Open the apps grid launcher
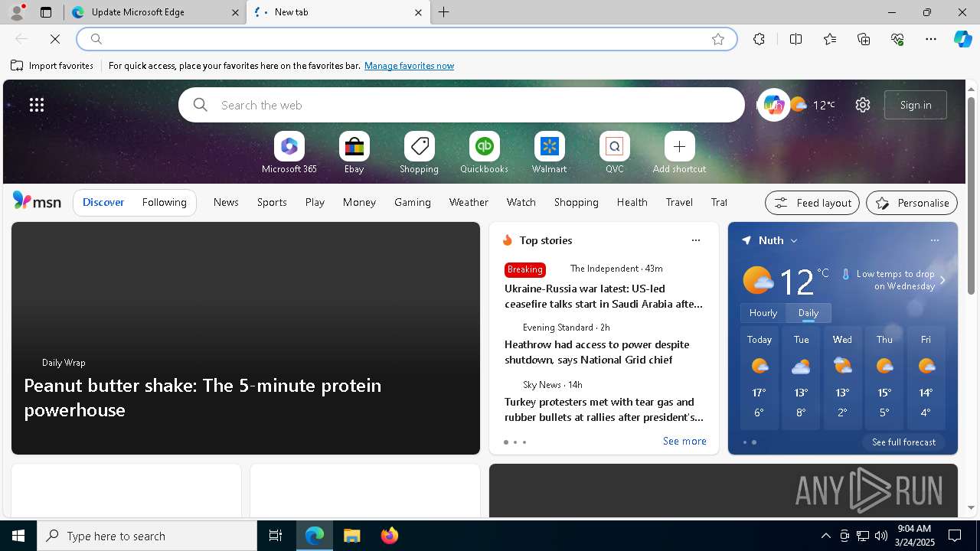The height and width of the screenshot is (551, 980). [x=37, y=105]
